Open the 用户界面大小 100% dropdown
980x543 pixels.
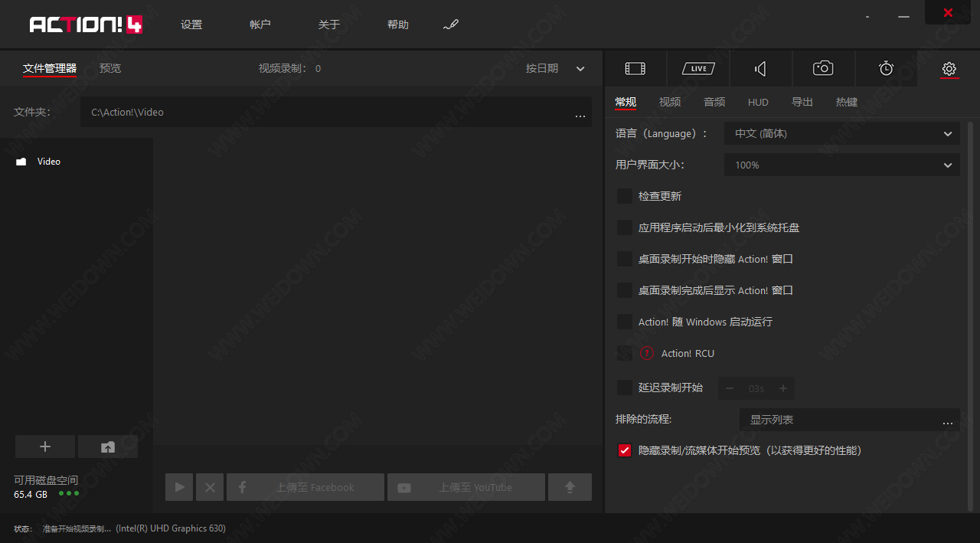(x=842, y=165)
